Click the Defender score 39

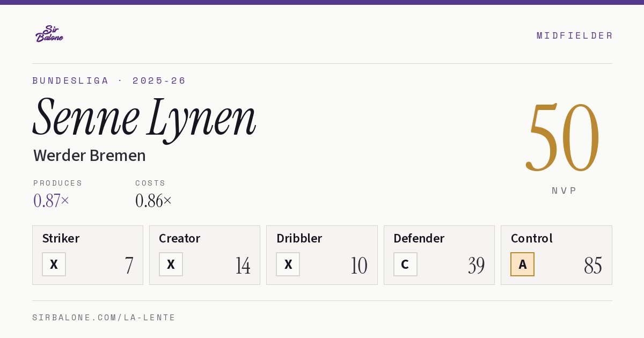click(476, 266)
